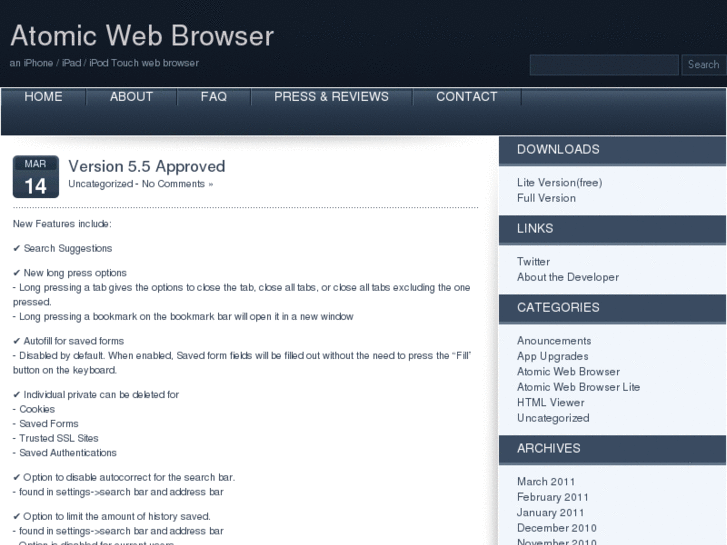Select the App Upgrades category

click(553, 356)
